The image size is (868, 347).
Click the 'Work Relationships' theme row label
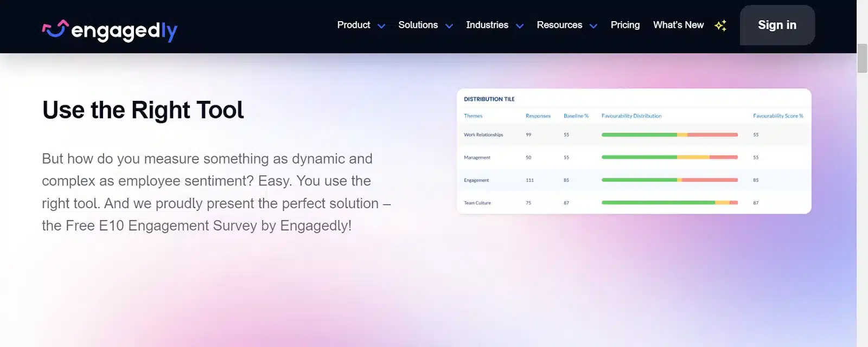point(483,135)
